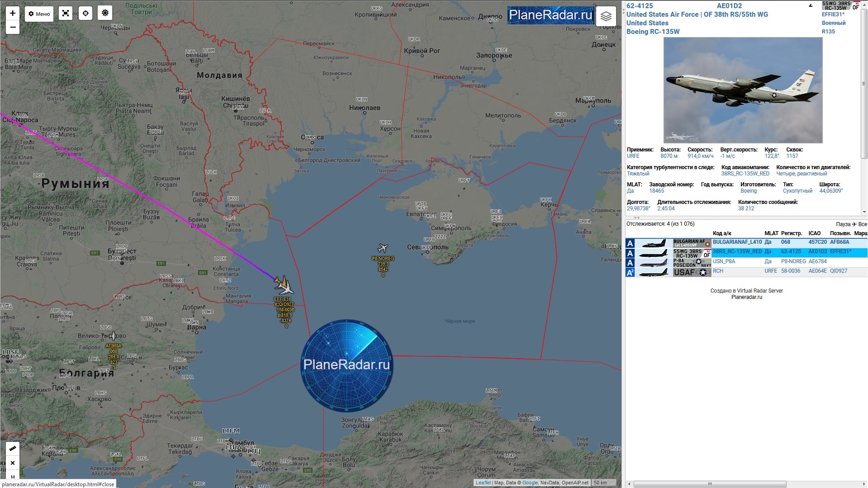Open the Planeradar.ru credit link
Image resolution: width=868 pixels, height=488 pixels.
pos(747,297)
